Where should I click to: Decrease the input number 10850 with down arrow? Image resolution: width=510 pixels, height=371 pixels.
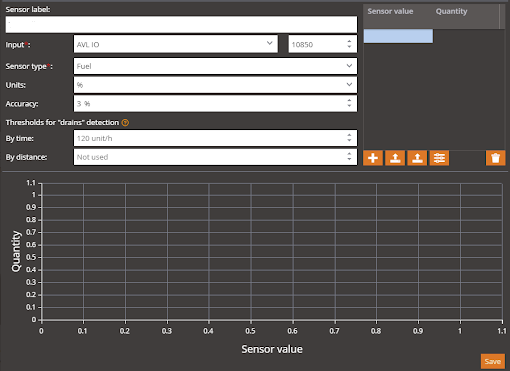[349, 47]
